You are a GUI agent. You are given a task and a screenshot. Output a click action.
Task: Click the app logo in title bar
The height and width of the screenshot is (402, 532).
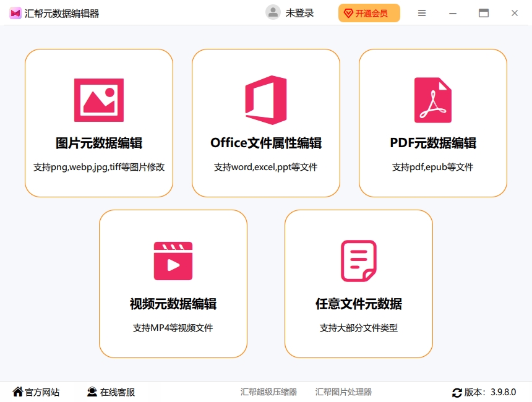click(x=15, y=13)
